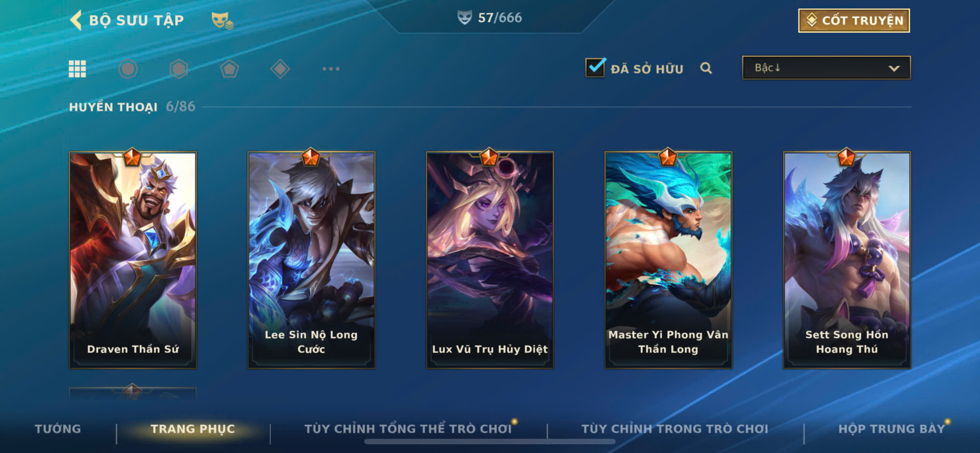Open Tùy Chỉnh Tổng Thể Trò Chơi
980x453 pixels.
(408, 429)
